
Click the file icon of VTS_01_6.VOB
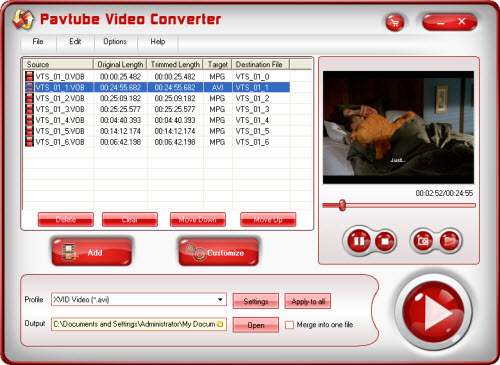coord(30,142)
